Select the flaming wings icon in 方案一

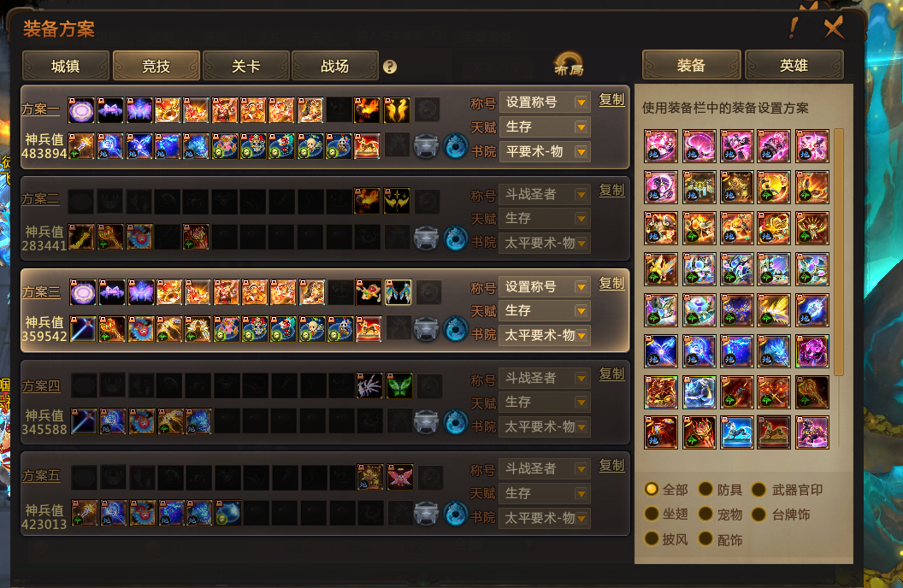point(397,110)
